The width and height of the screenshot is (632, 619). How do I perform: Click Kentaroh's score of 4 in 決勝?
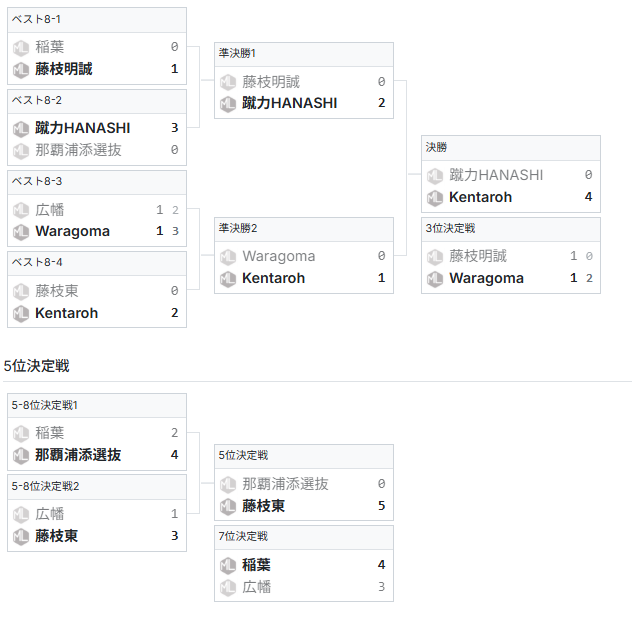[x=588, y=197]
